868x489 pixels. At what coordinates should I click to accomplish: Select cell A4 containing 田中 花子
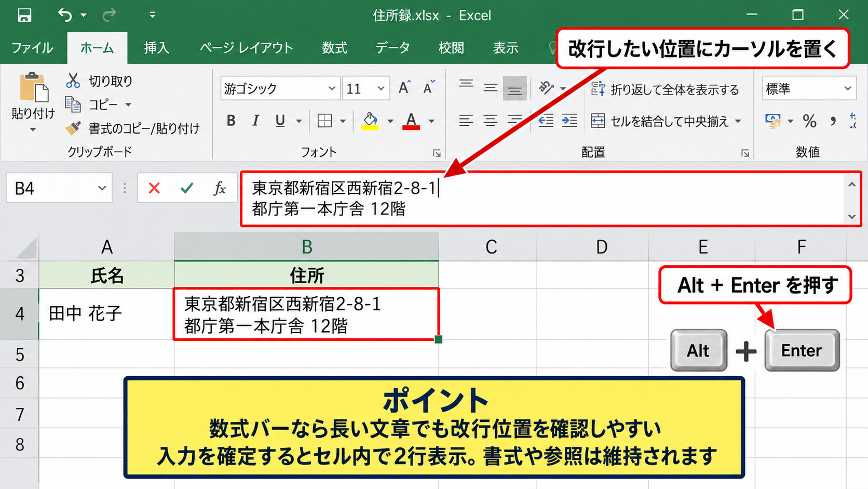[x=106, y=314]
